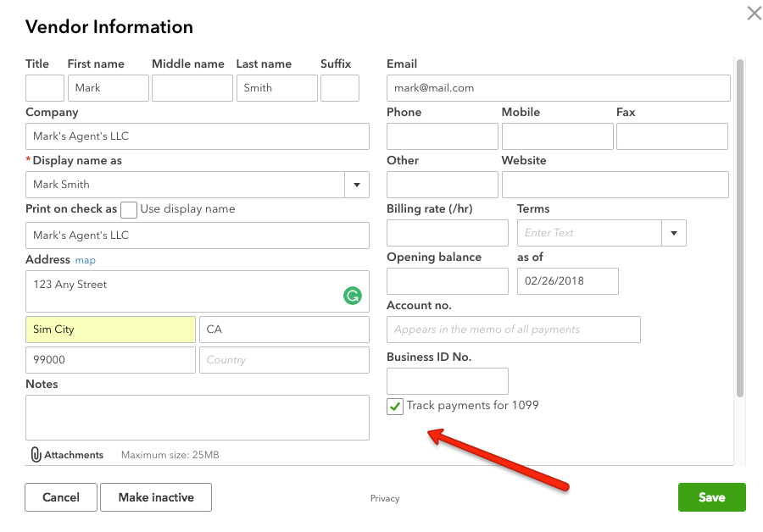Focus the Account no. field
The image size is (763, 532).
(513, 330)
